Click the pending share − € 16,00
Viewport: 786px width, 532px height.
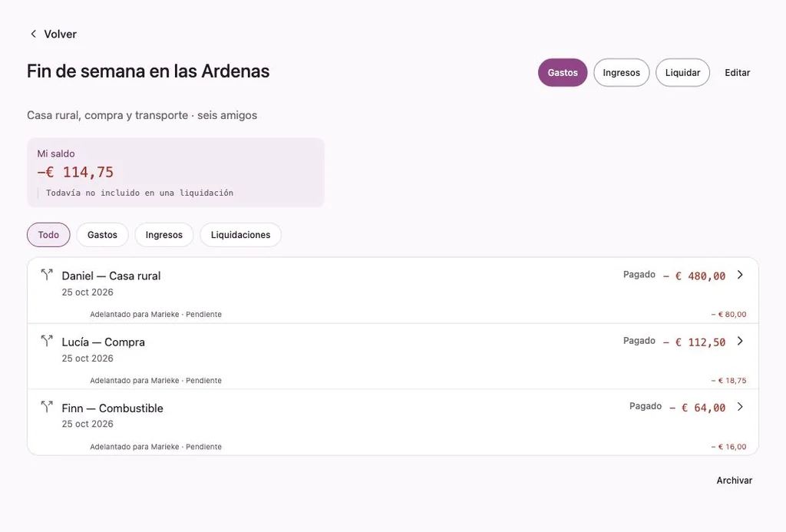(729, 447)
